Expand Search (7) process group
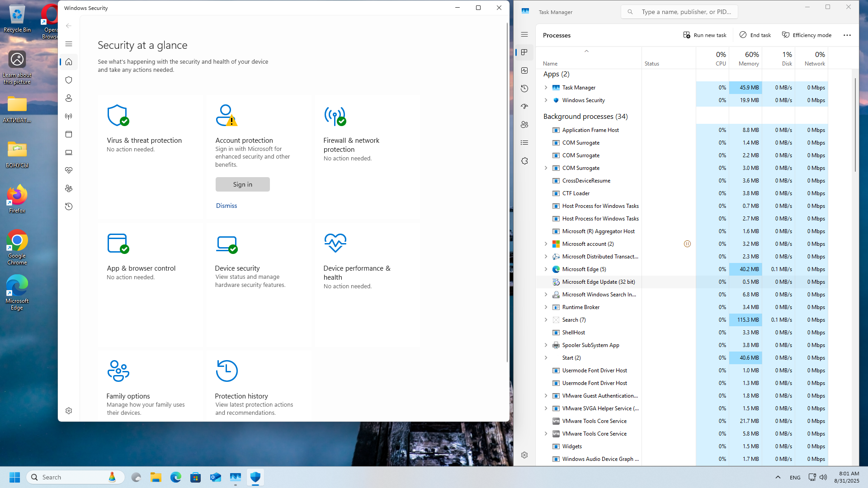This screenshot has width=868, height=488. pos(546,320)
